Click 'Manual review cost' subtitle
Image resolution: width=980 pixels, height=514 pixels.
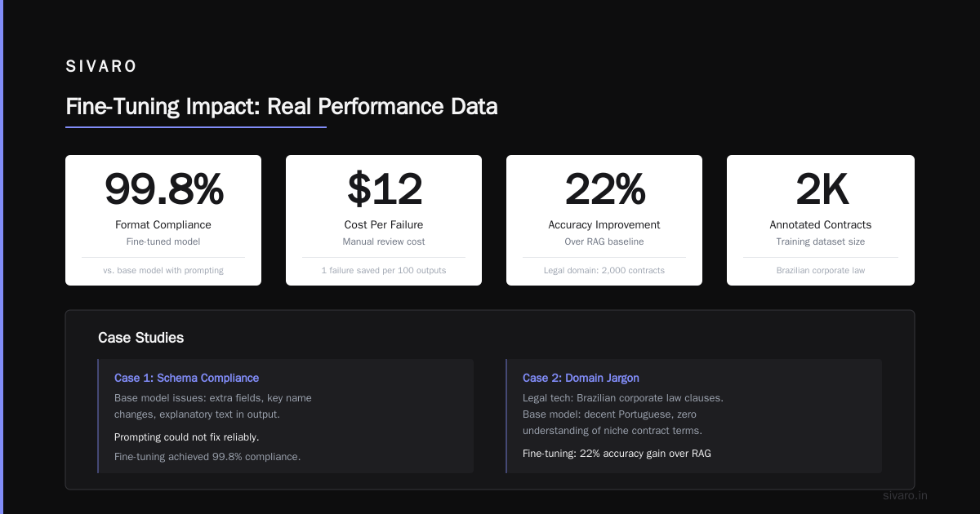coord(384,241)
